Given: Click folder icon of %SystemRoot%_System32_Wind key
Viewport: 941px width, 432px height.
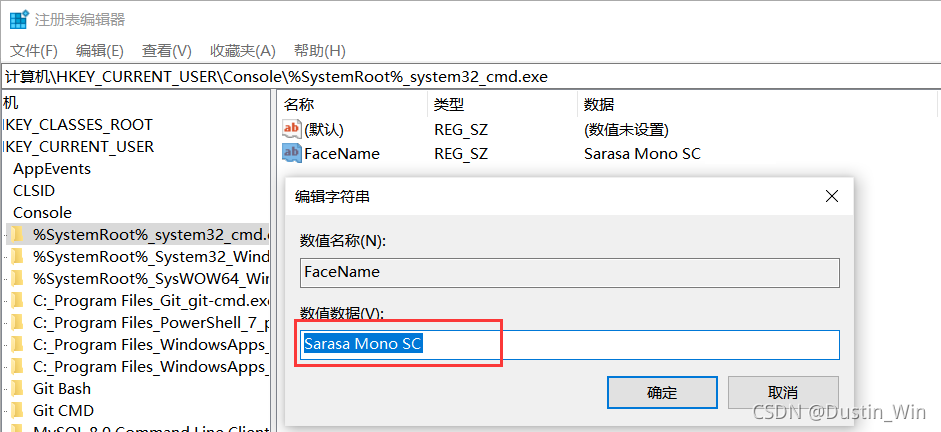Looking at the screenshot, I should pos(17,257).
